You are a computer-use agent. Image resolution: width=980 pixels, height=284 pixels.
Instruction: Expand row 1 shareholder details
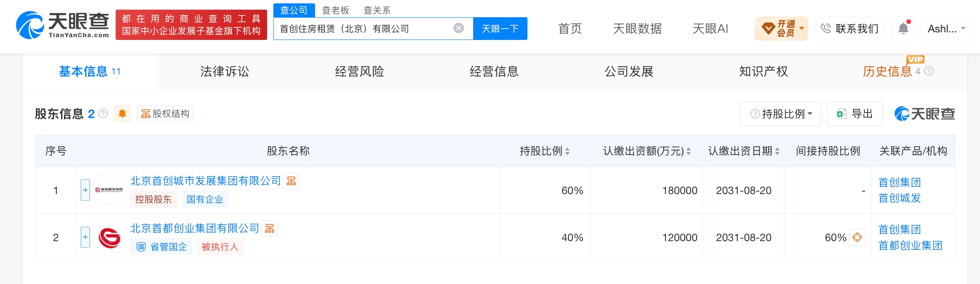[85, 190]
